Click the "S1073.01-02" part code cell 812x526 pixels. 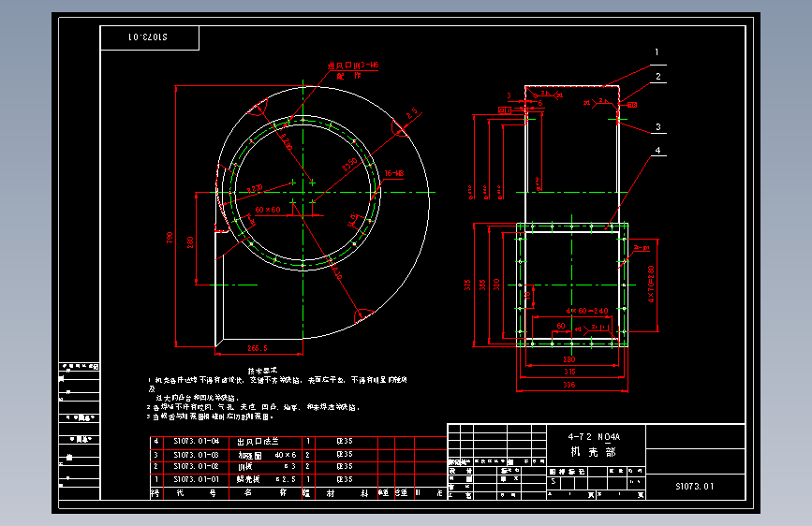197,466
